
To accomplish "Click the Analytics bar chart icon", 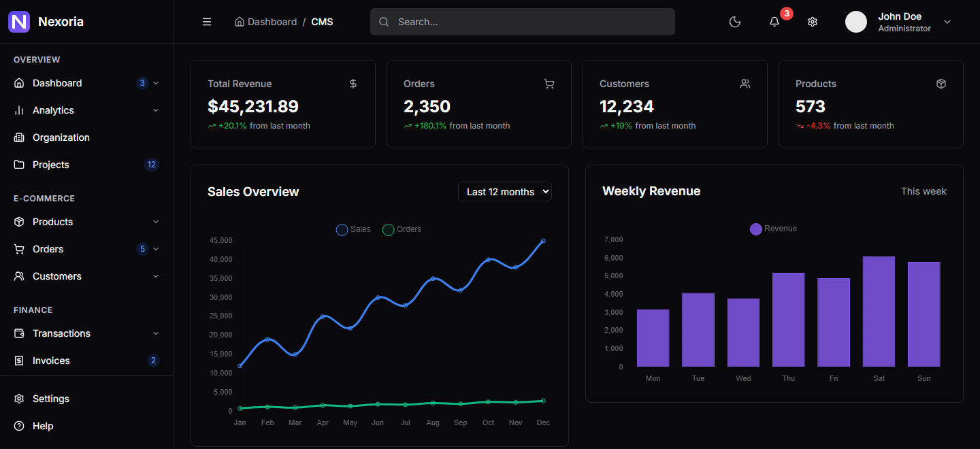I will 19,110.
